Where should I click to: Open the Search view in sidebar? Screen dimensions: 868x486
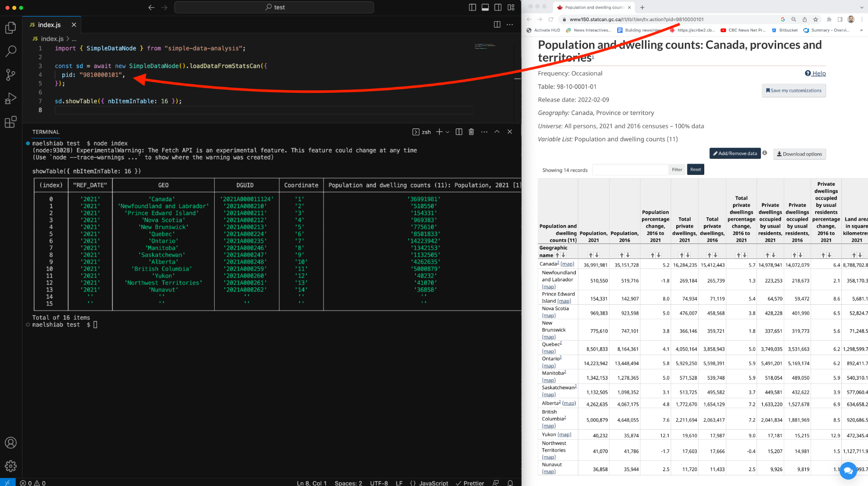(x=10, y=51)
